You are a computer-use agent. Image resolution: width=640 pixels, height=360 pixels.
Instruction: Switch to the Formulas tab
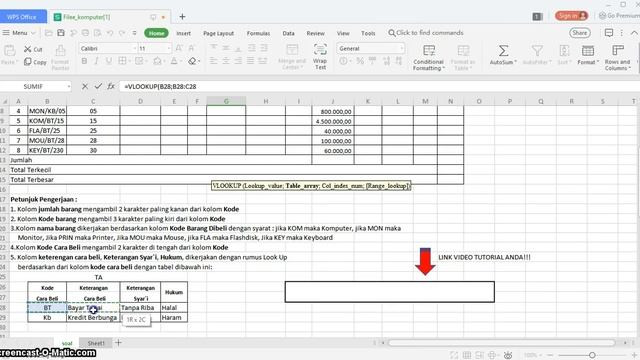pos(258,33)
